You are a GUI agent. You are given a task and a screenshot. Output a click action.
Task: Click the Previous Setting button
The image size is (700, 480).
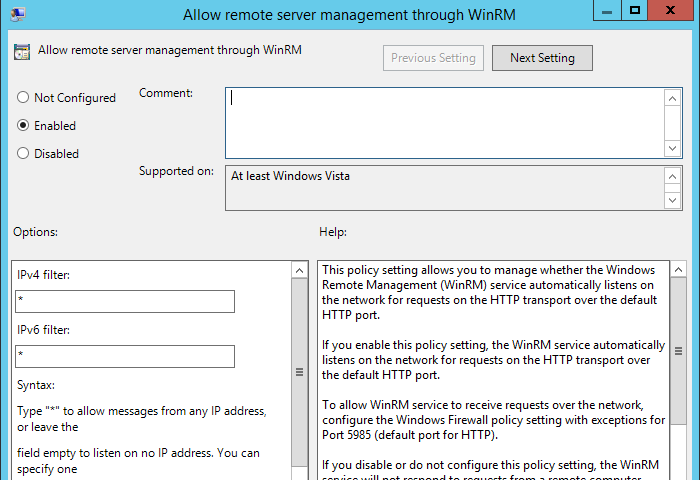pyautogui.click(x=433, y=58)
